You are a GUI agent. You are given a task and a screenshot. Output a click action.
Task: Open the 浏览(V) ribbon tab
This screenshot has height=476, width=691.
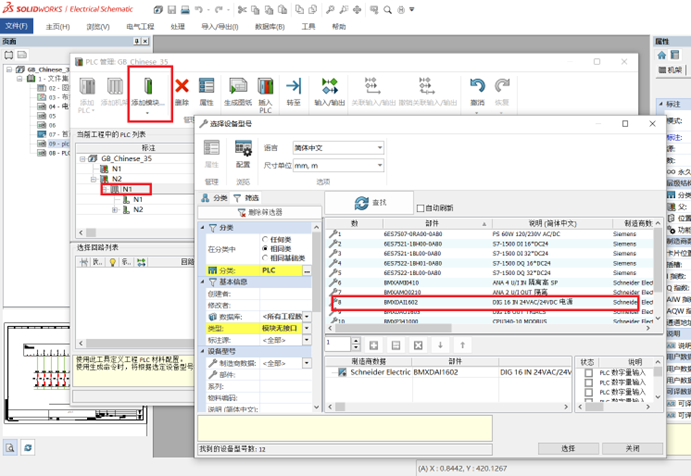pos(98,27)
